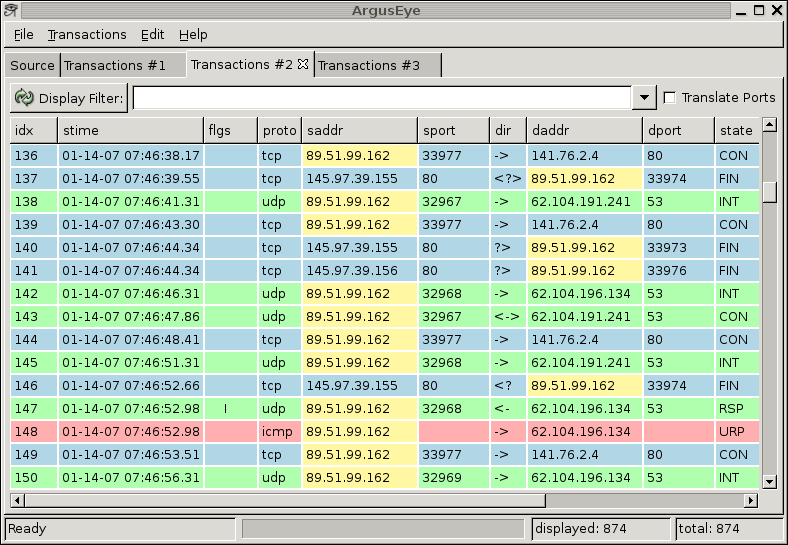
Task: Close the Transactions #2 tab
Action: (x=303, y=64)
